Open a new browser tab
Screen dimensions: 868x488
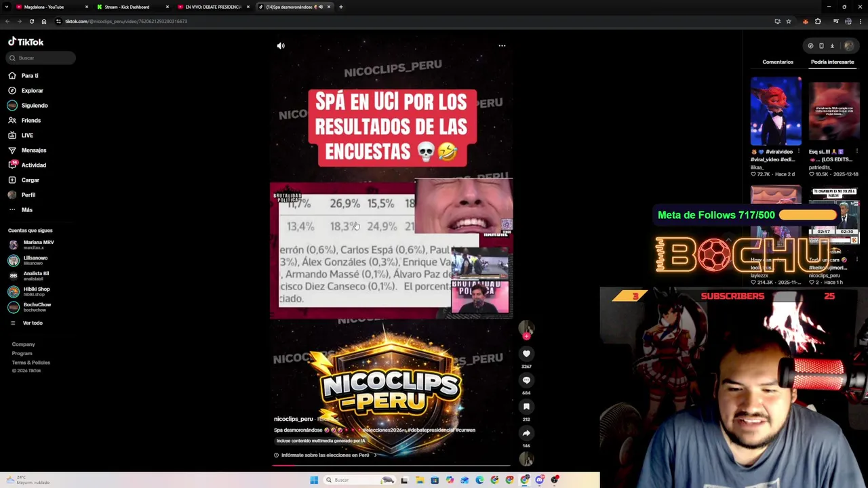tap(340, 7)
